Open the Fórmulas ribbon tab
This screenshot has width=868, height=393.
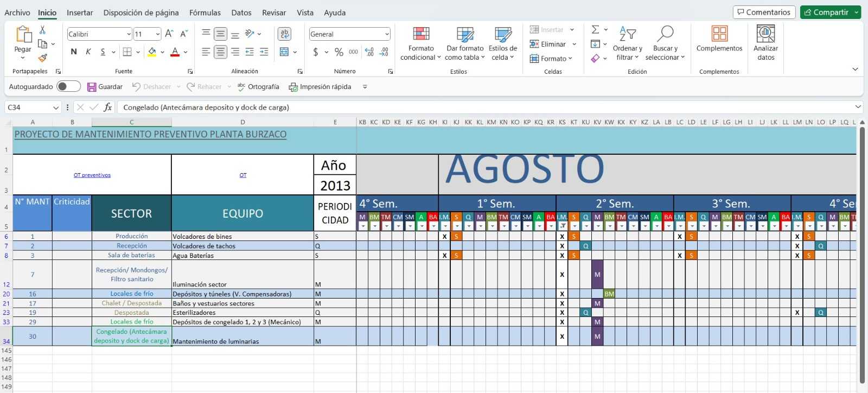[205, 12]
